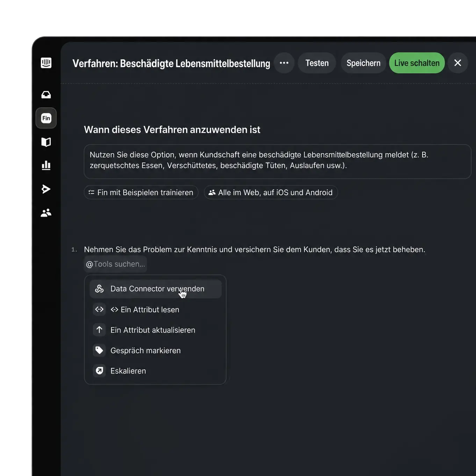This screenshot has width=476, height=476.
Task: Choose Eskalieren menu entry
Action: [x=156, y=371]
